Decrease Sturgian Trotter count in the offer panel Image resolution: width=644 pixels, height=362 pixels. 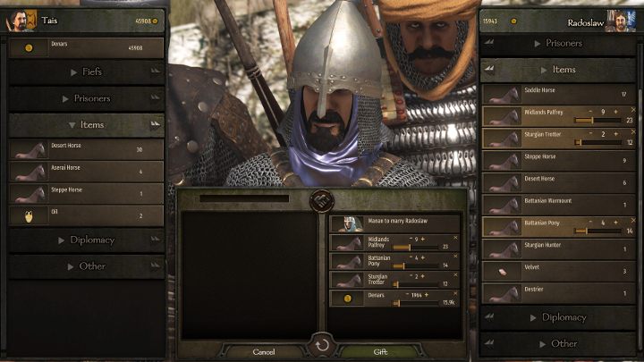[411, 276]
